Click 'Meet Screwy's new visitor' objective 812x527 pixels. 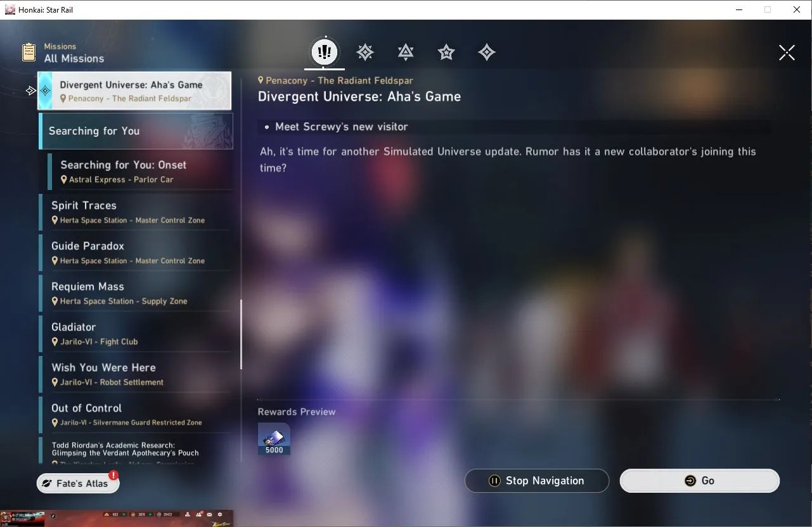(341, 127)
